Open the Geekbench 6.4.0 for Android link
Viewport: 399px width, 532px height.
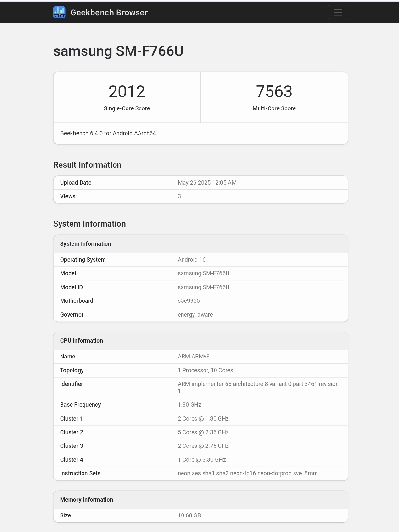(x=108, y=133)
